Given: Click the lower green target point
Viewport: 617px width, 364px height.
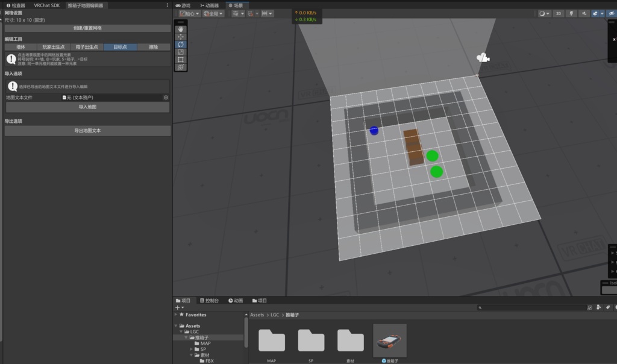Looking at the screenshot, I should coord(436,172).
